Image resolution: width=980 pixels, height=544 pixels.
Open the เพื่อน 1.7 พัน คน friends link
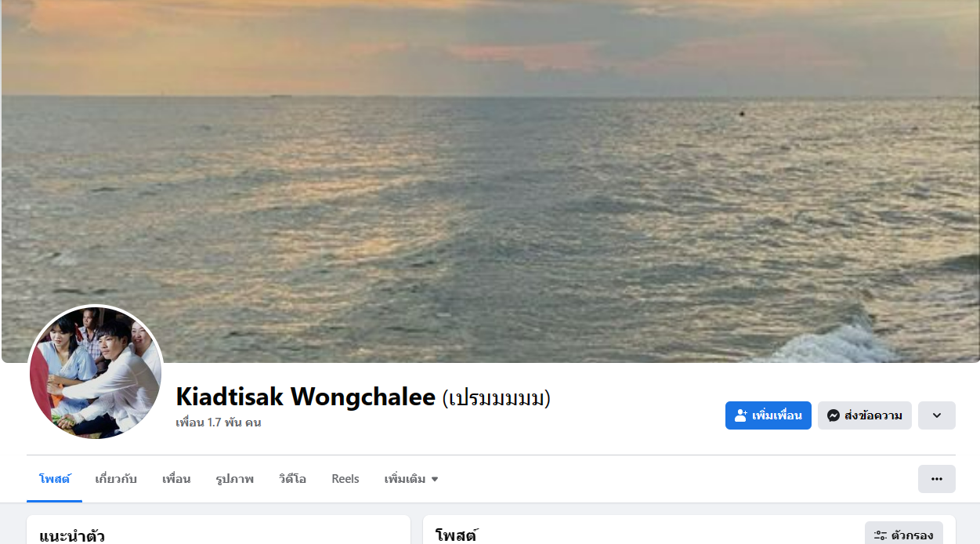click(219, 423)
